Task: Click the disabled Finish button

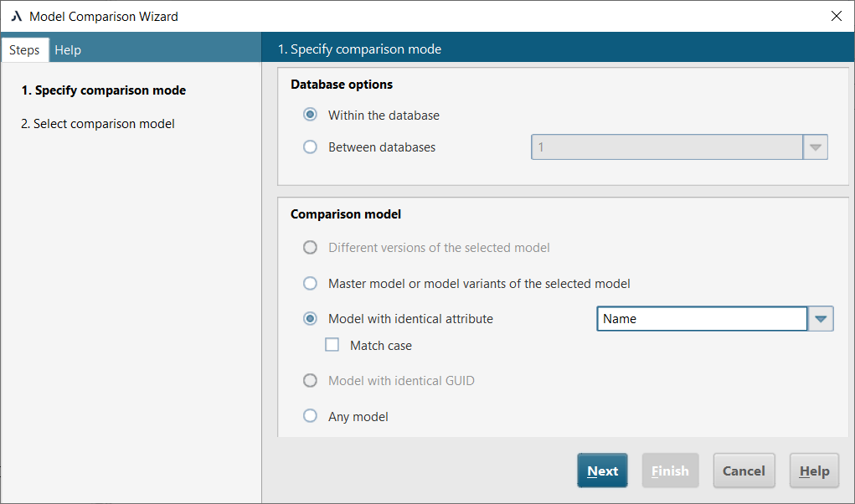Action: click(x=670, y=471)
